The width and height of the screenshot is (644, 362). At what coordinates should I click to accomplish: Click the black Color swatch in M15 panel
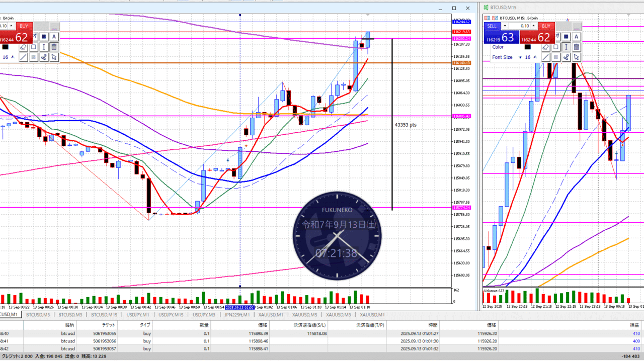(528, 47)
